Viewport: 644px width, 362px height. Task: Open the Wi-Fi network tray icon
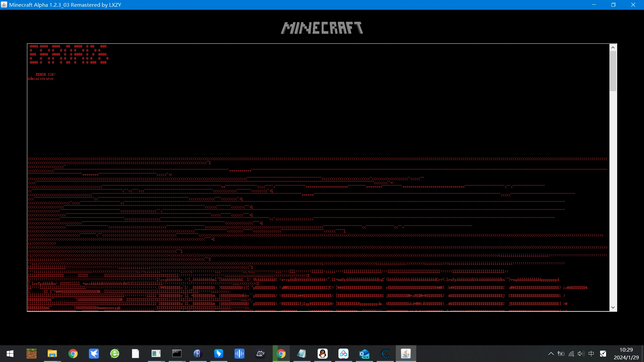571,354
